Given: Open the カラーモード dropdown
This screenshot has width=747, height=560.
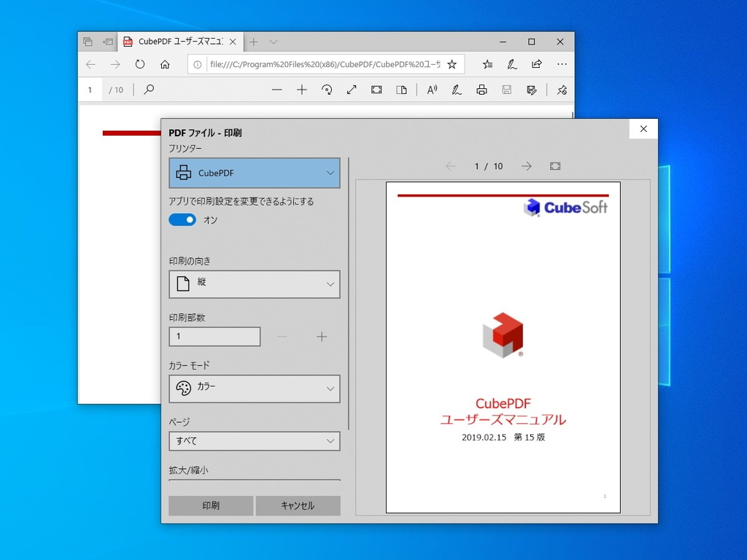Looking at the screenshot, I should (x=254, y=389).
